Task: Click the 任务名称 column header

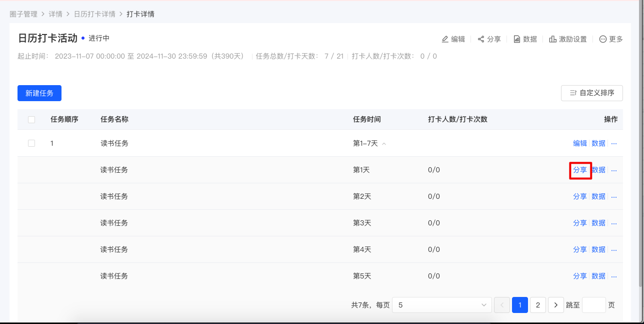Action: point(114,120)
